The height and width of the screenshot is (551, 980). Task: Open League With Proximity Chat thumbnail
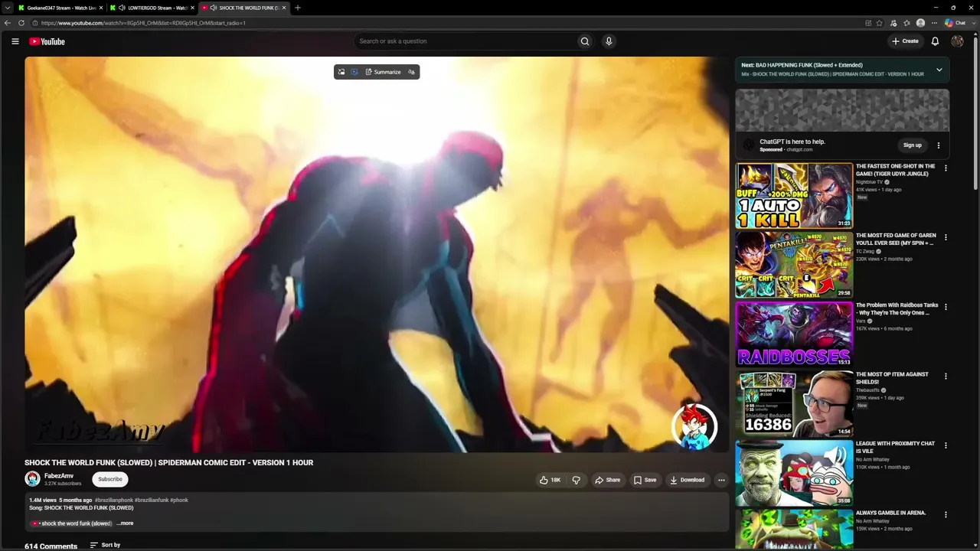(x=794, y=473)
